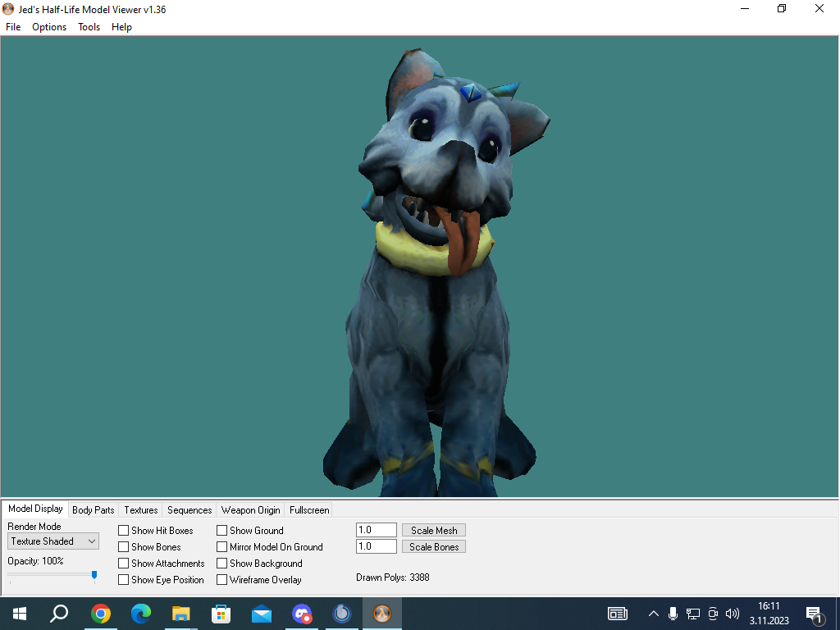Image resolution: width=840 pixels, height=630 pixels.
Task: Click the Meet Now tray icon
Action: click(x=713, y=614)
